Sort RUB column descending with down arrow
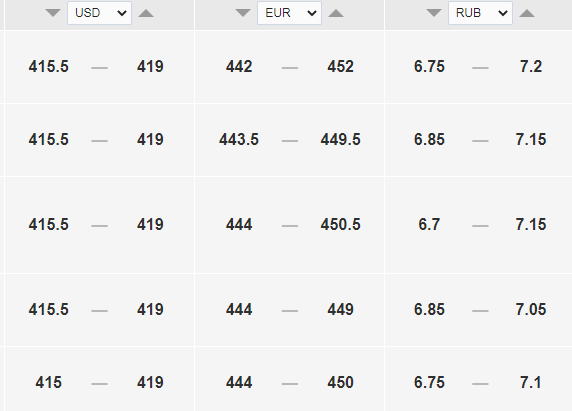The image size is (572, 411). [434, 13]
